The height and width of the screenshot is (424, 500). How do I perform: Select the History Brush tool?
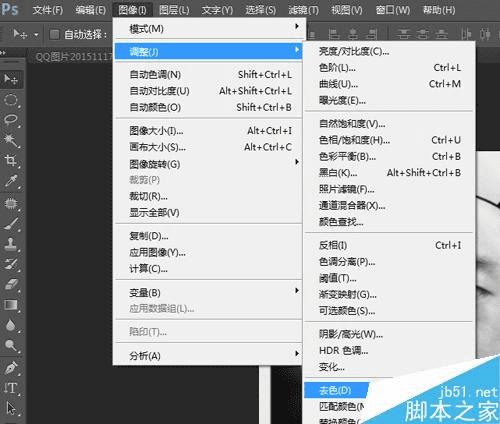[x=11, y=264]
